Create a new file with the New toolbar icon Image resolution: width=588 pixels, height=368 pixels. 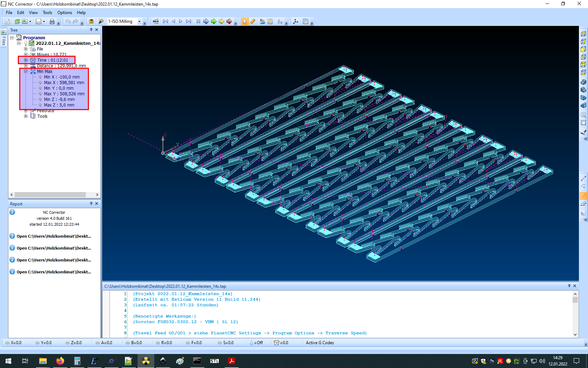click(7, 21)
